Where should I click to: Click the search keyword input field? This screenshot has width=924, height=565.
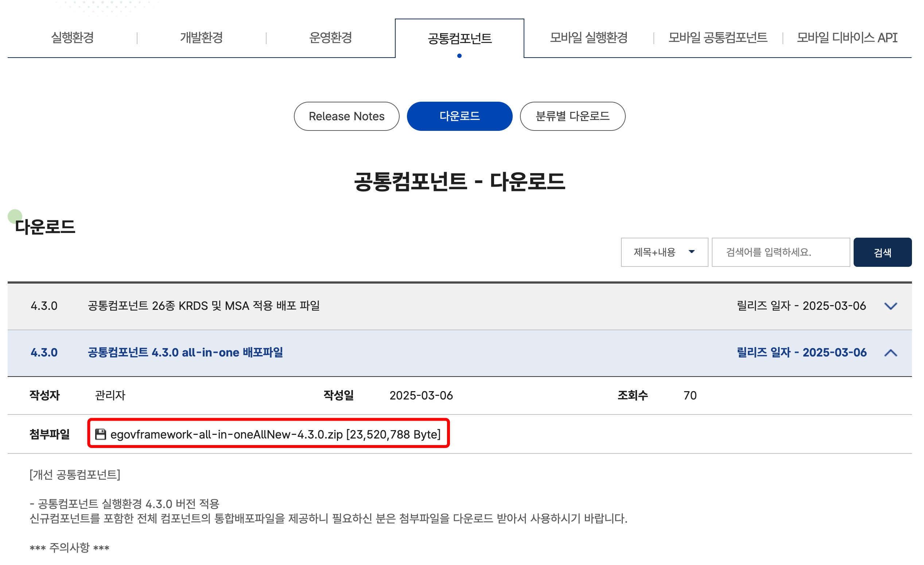pos(781,252)
